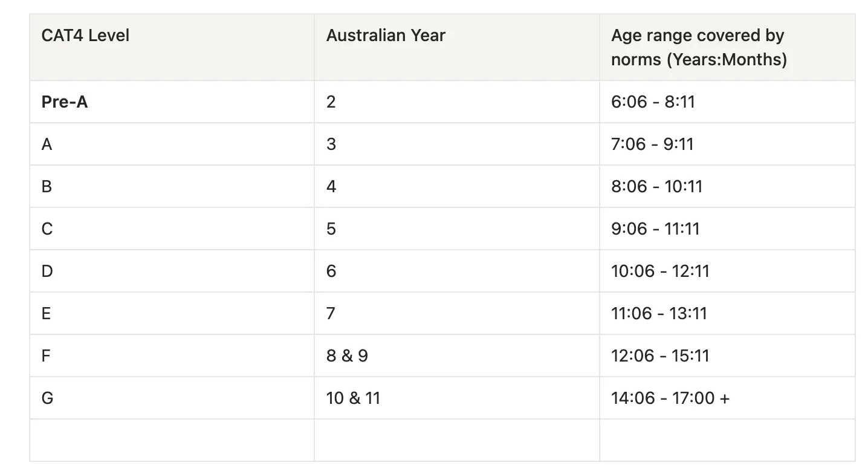
Task: Click the "12:06 - 15:11" age range cell
Action: click(x=660, y=355)
